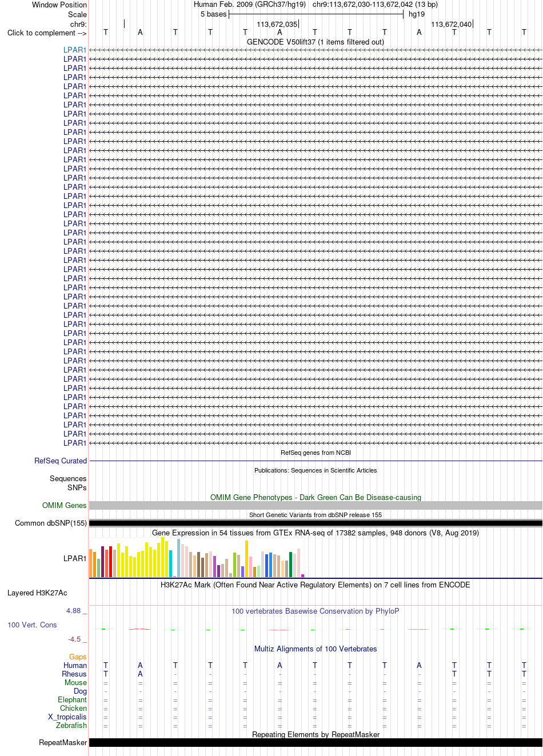The width and height of the screenshot is (543, 756).
Task: Click the black RepeatMasker item bar
Action: pos(316,742)
